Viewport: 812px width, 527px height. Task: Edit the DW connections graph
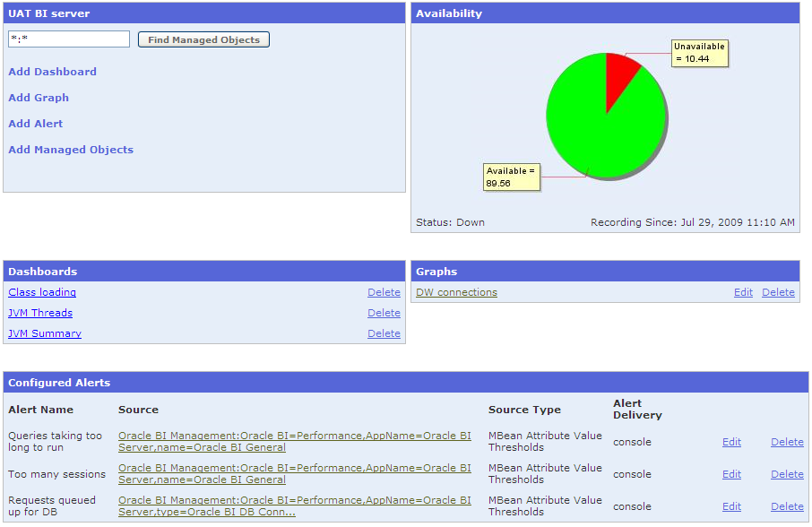click(743, 292)
